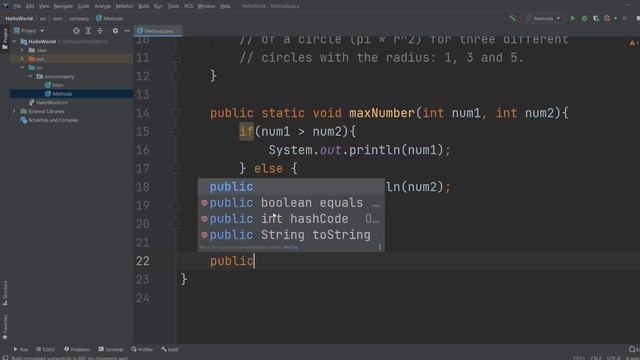Open the Run menu
The height and width of the screenshot is (360, 640).
click(x=158, y=6)
